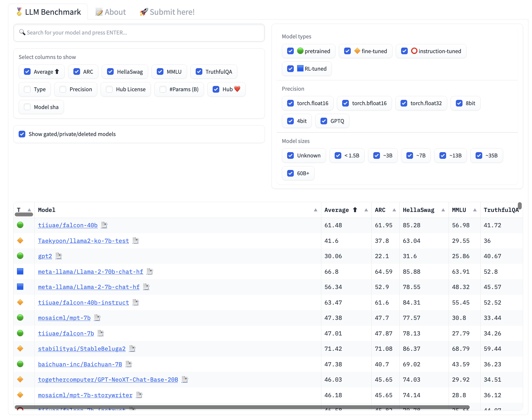532x420 pixels.
Task: Click the document icon next to GPT-NeoXT-Chat-Base-20B
Action: tap(185, 379)
